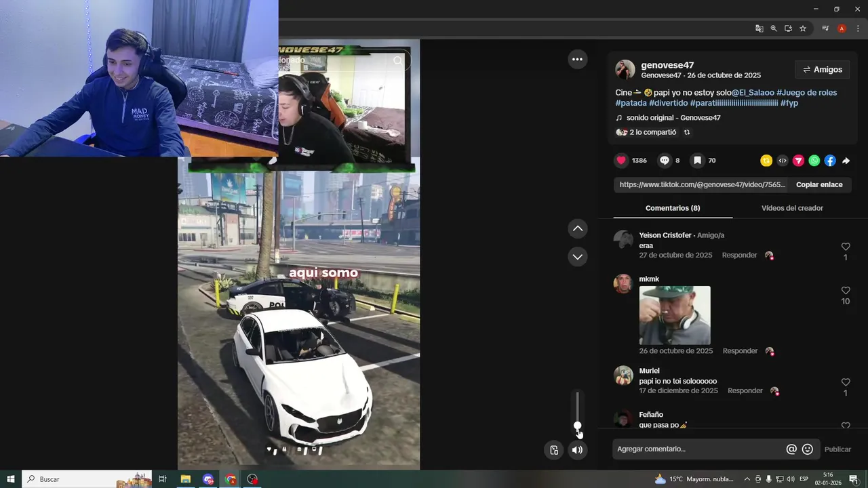Viewport: 868px width, 488px height.
Task: Open mkmk's image comment
Action: click(x=675, y=315)
